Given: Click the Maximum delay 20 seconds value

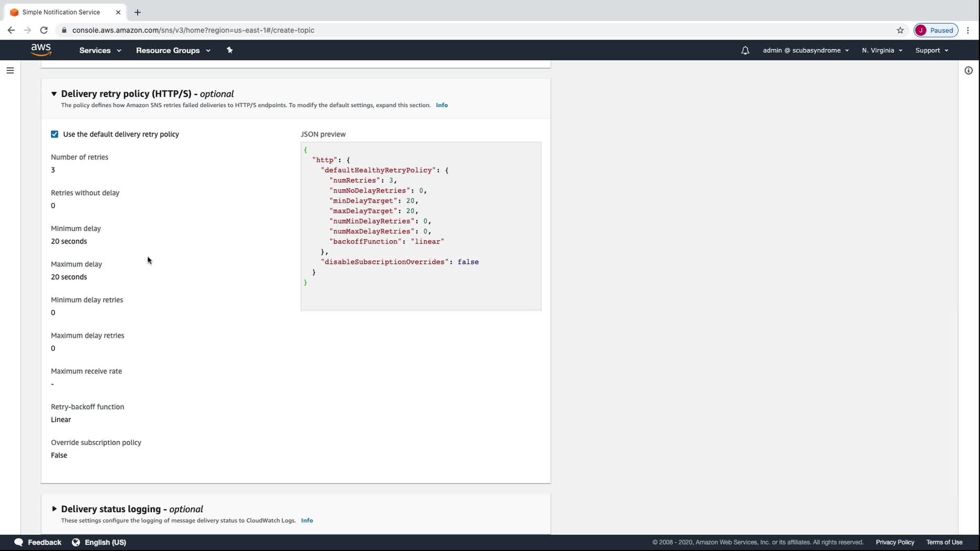Looking at the screenshot, I should pos(69,277).
